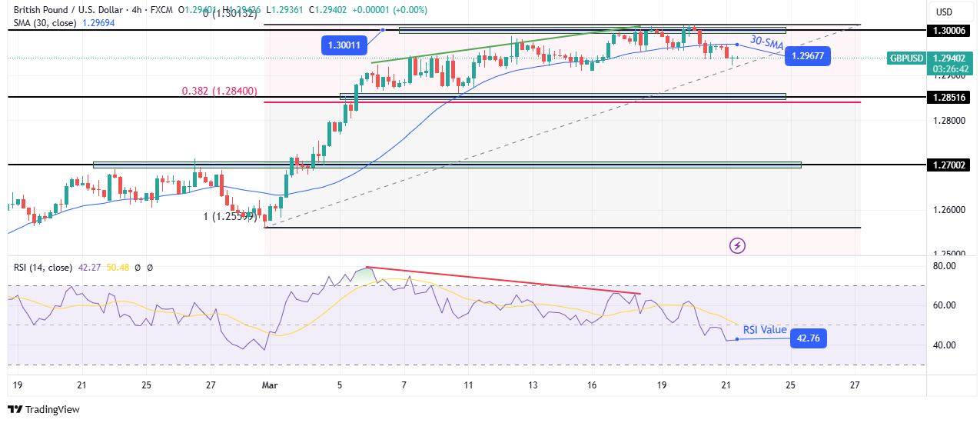The height and width of the screenshot is (423, 980).
Task: Click the GBPUSD symbol tag on price axis
Action: 905,58
